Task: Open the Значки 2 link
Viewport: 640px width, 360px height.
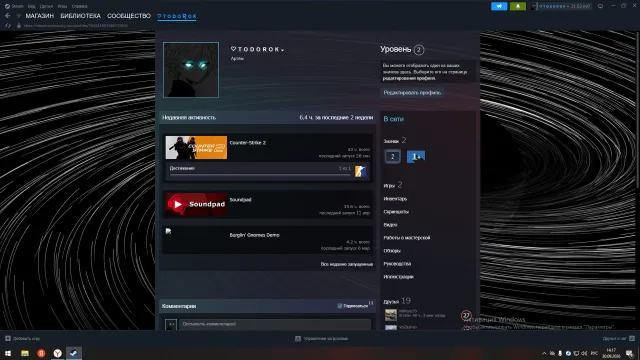Action: pyautogui.click(x=395, y=140)
